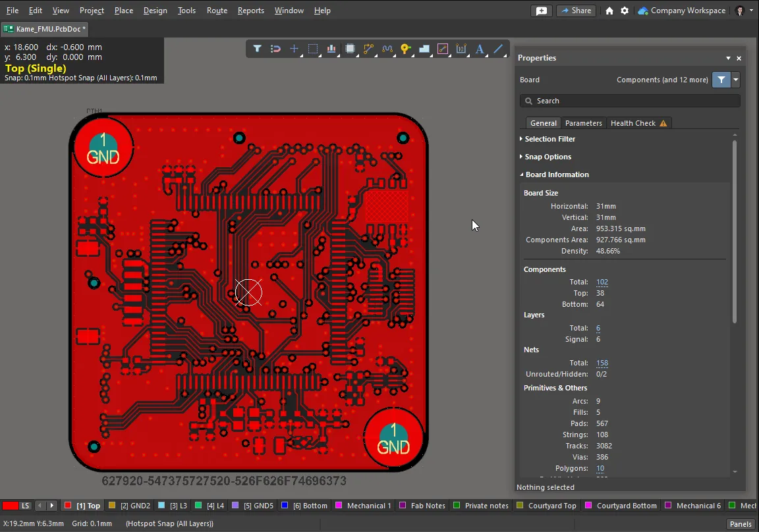Activate the Interactive Routing tool
The width and height of the screenshot is (759, 532).
point(368,49)
